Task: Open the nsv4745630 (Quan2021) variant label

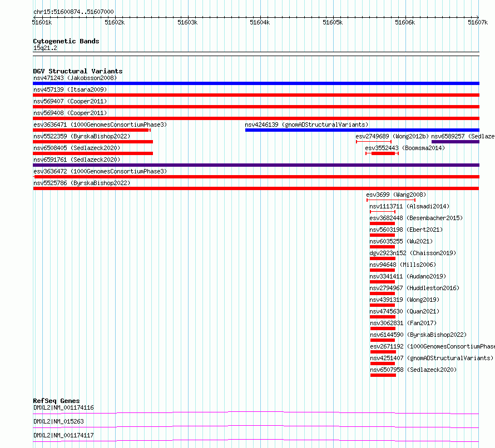Action: pyautogui.click(x=404, y=311)
